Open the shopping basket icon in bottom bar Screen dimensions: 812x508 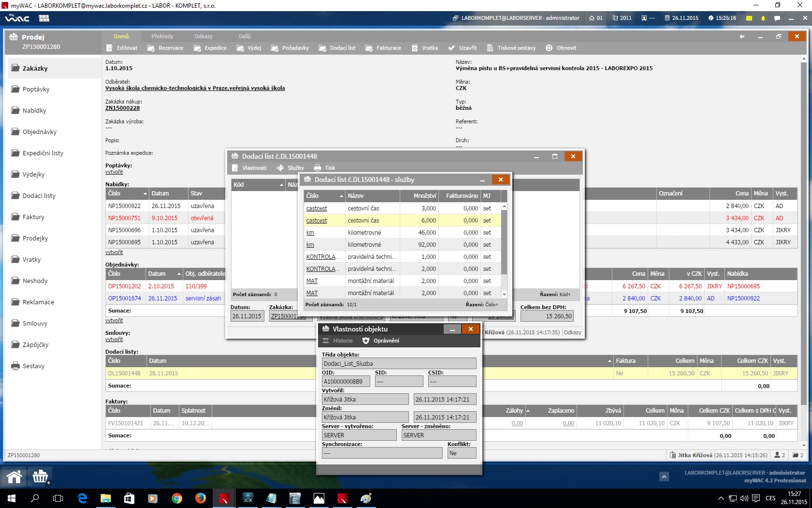tap(40, 477)
